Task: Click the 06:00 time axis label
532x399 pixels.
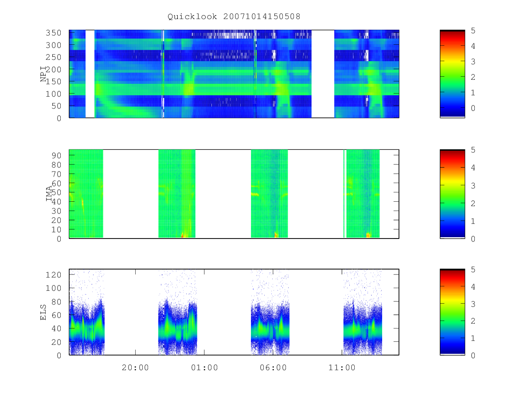Action: [273, 368]
